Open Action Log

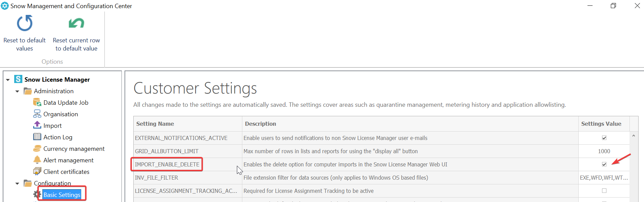click(x=58, y=137)
